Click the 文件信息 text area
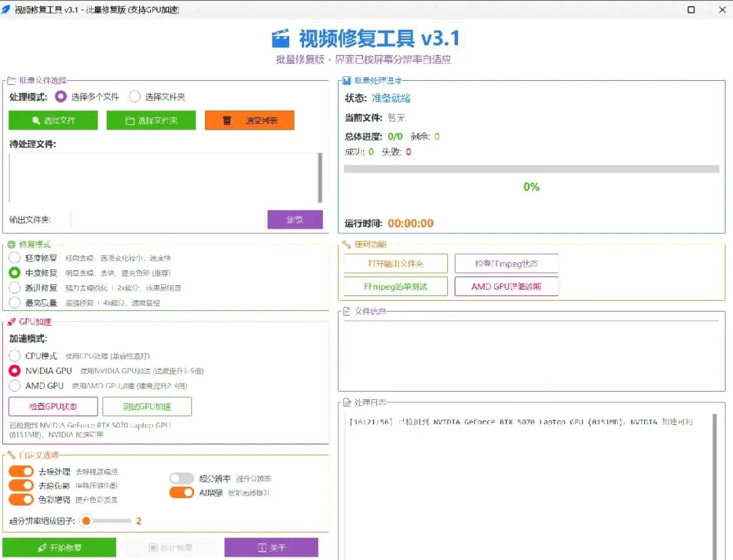The width and height of the screenshot is (733, 560). 531,354
